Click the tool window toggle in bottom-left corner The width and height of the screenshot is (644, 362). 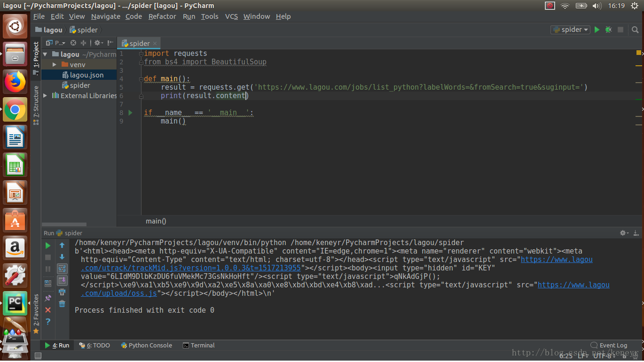[38, 356]
